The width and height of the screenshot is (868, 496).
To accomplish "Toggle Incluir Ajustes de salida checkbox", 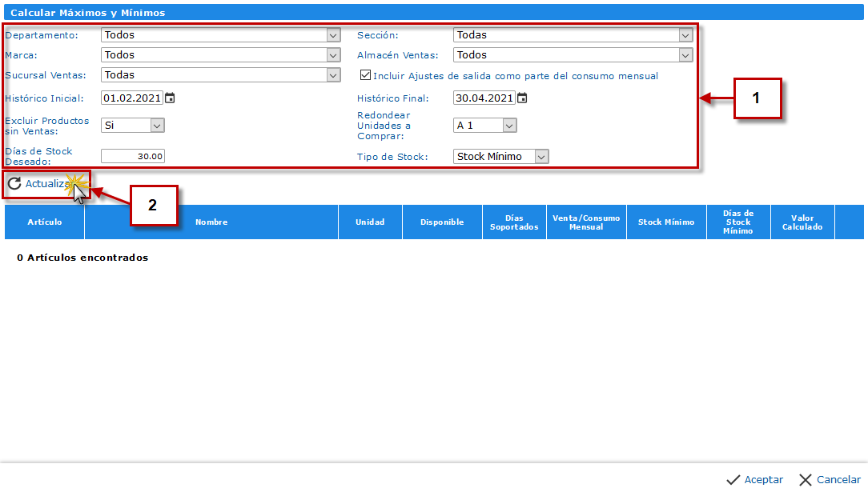I will click(366, 75).
